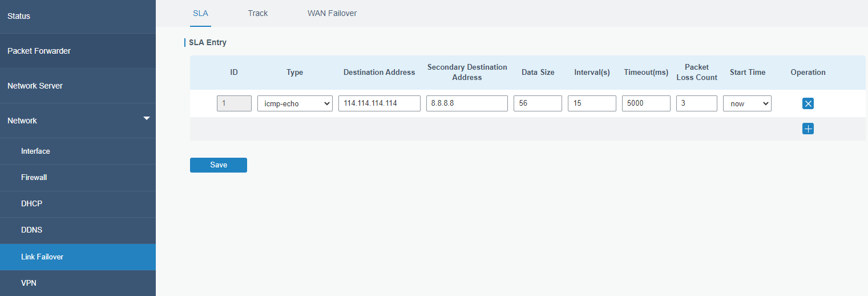868x296 pixels.
Task: Open Packet Forwarder in the sidebar
Action: tap(39, 51)
